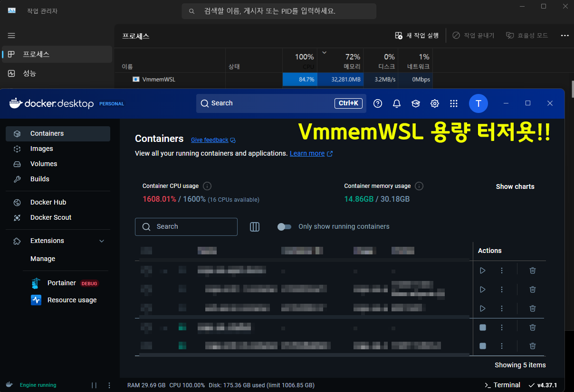Sort by 메모리 column in Task Manager
Viewport: 574px width, 392px height.
340,61
